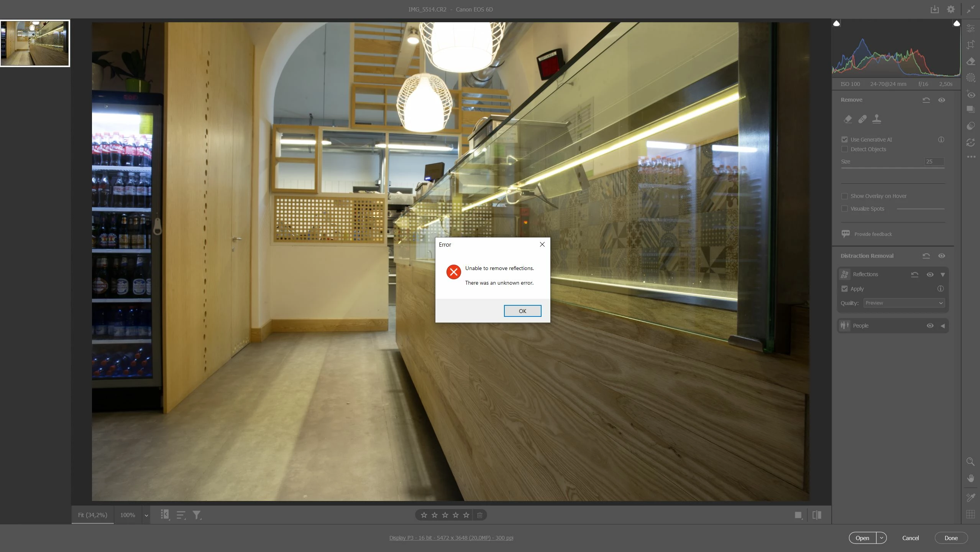The height and width of the screenshot is (552, 980).
Task: Open the Quality Preview dropdown
Action: (x=904, y=303)
